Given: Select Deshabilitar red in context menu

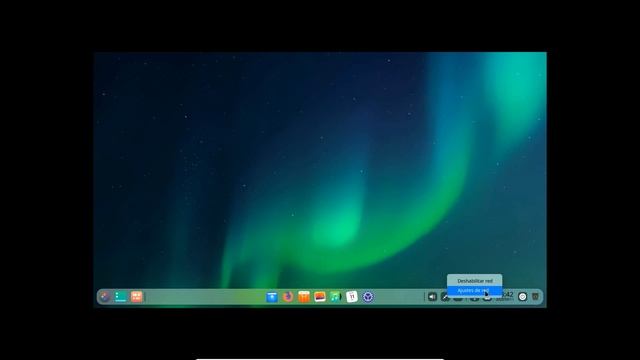Looking at the screenshot, I should pyautogui.click(x=475, y=281).
